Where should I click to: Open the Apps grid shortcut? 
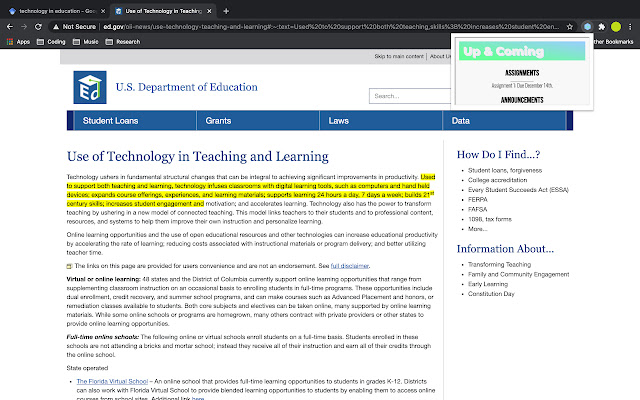click(18, 42)
